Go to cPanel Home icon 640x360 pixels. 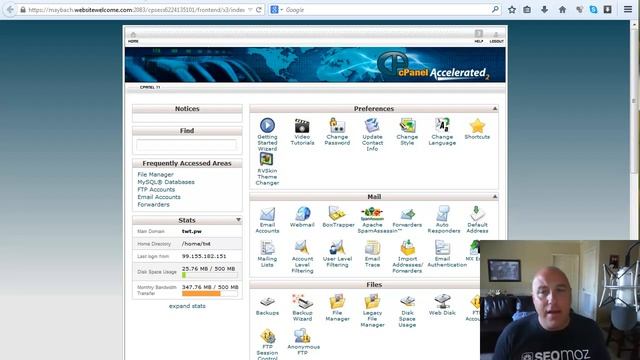click(x=133, y=36)
